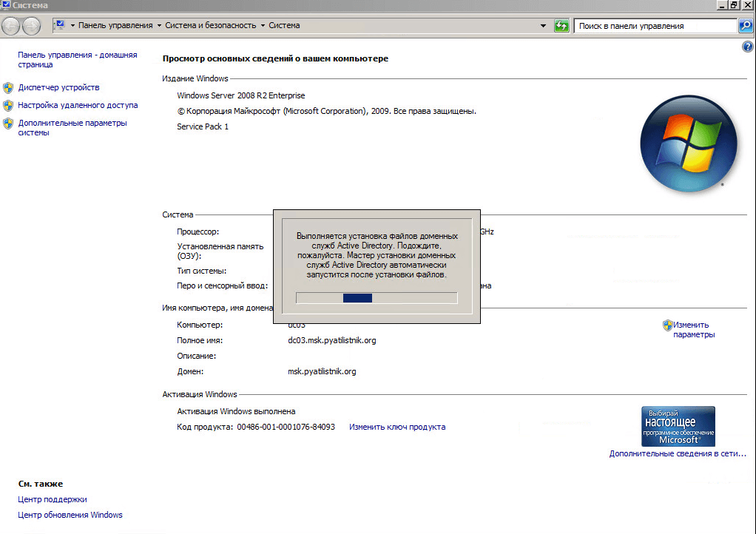
Task: Expand the dropdown arrow before Панель управления
Action: coord(72,26)
